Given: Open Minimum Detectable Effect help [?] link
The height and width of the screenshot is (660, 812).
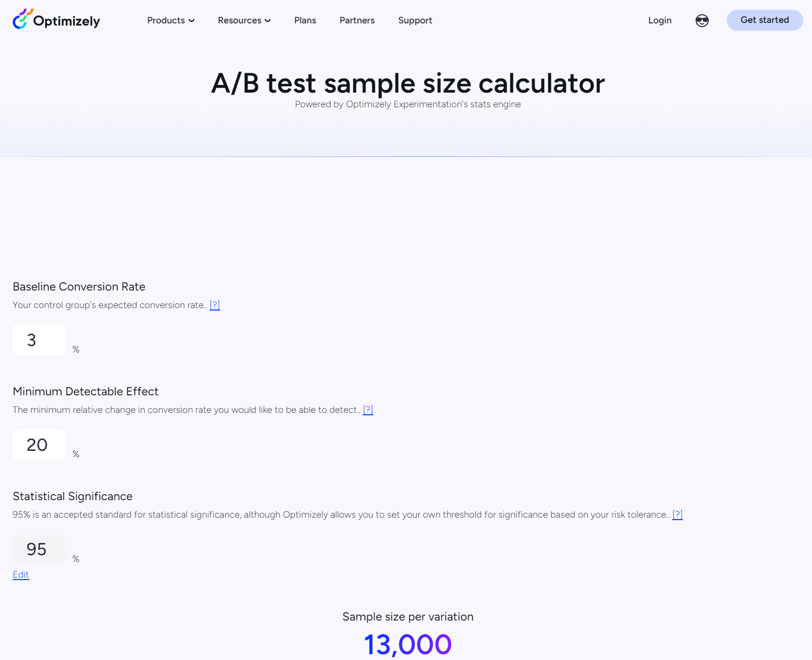Looking at the screenshot, I should (368, 410).
